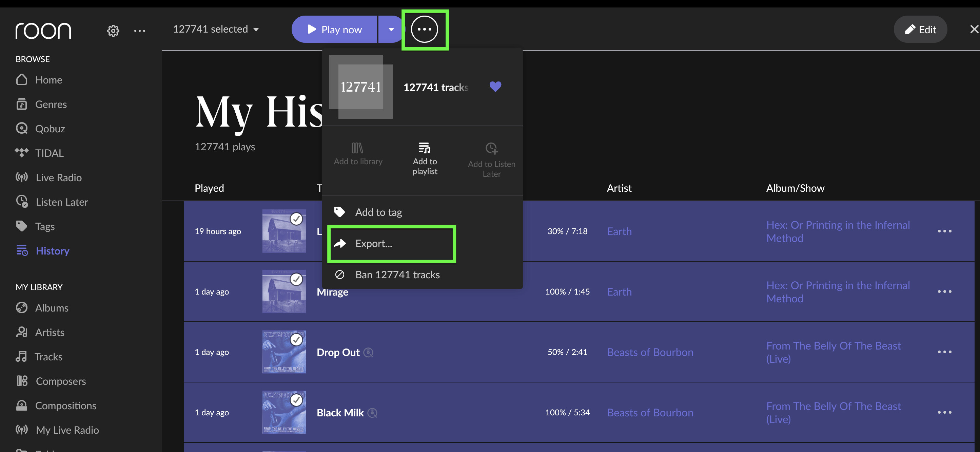
Task: Open TIDAL in sidebar
Action: click(49, 153)
